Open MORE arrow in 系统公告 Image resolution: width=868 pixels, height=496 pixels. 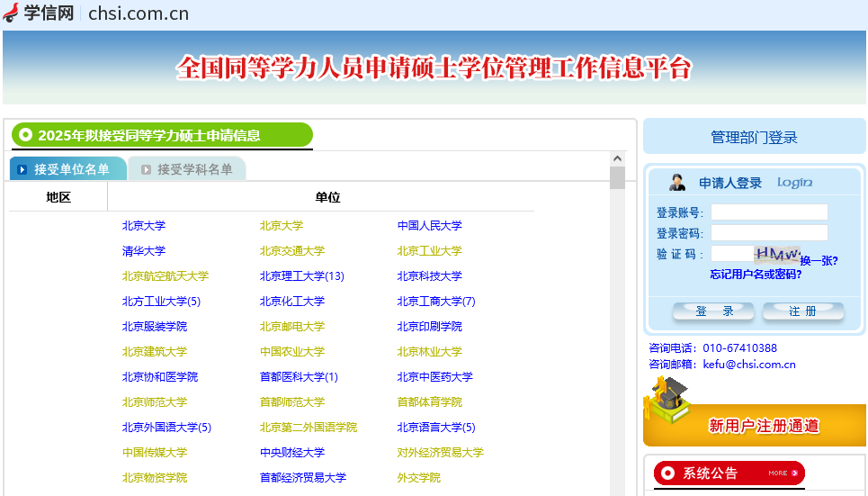[x=783, y=473]
